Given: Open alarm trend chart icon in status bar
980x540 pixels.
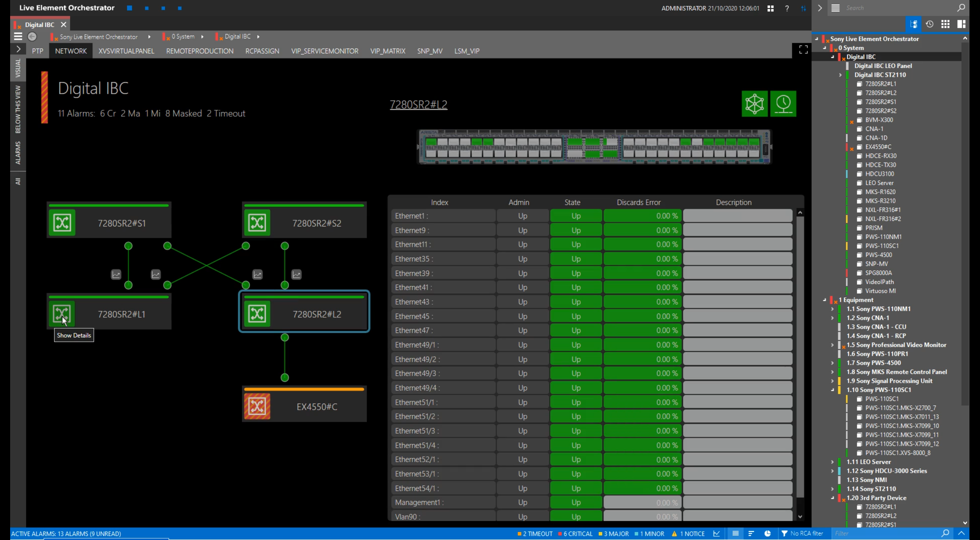Looking at the screenshot, I should click(717, 534).
